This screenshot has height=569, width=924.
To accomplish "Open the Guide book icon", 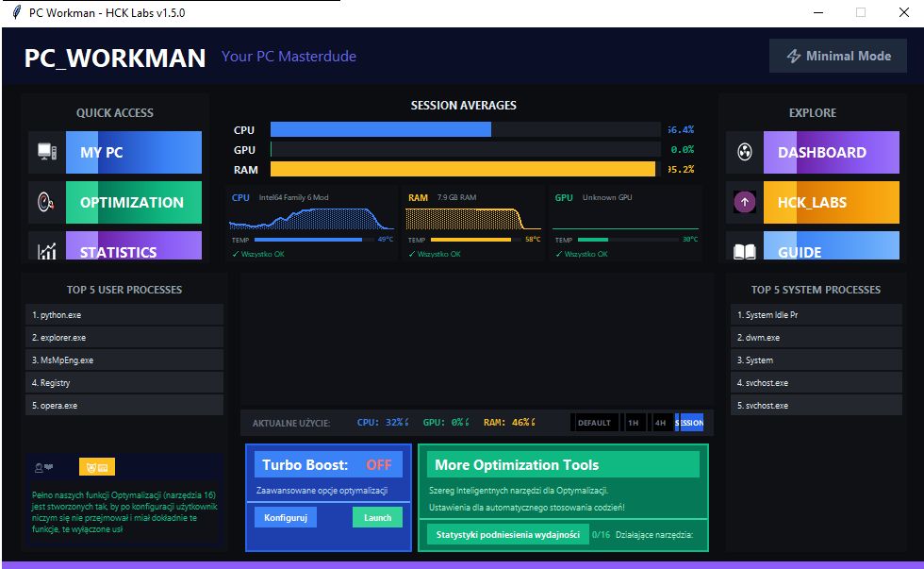I will (x=743, y=251).
